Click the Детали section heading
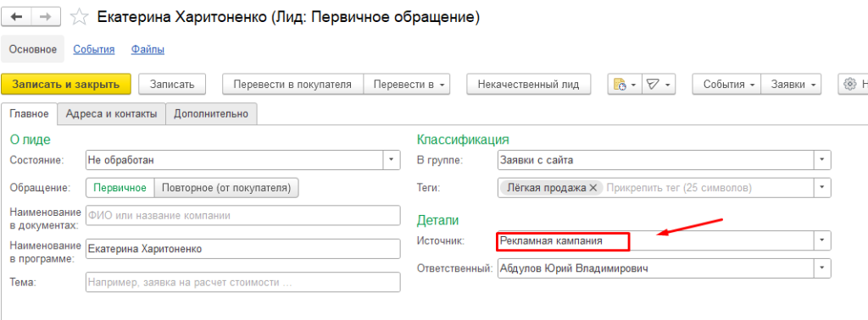868x320 pixels. (x=437, y=220)
